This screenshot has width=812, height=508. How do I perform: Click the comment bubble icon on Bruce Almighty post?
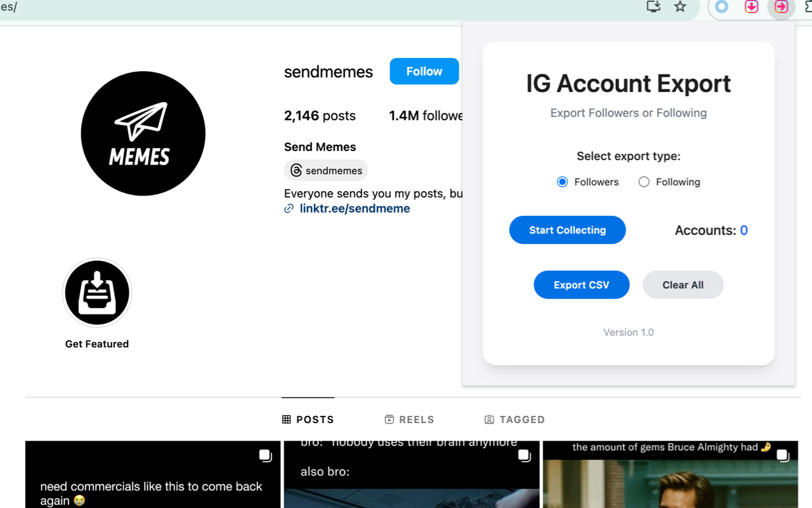(782, 455)
